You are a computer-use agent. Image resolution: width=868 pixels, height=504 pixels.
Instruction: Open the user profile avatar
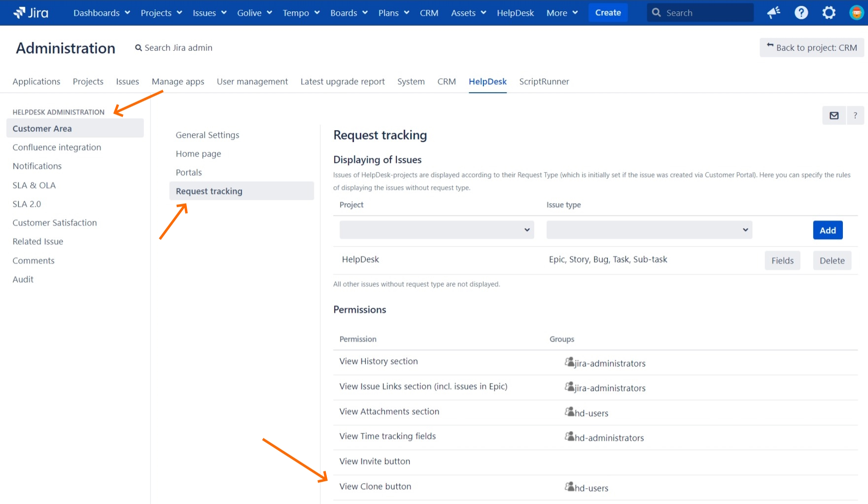[856, 13]
